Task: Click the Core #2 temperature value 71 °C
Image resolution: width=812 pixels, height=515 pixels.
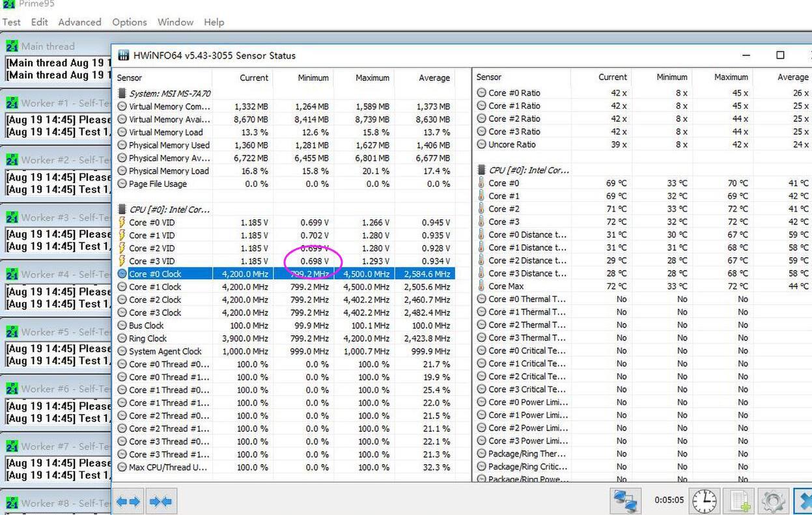Action: click(616, 209)
